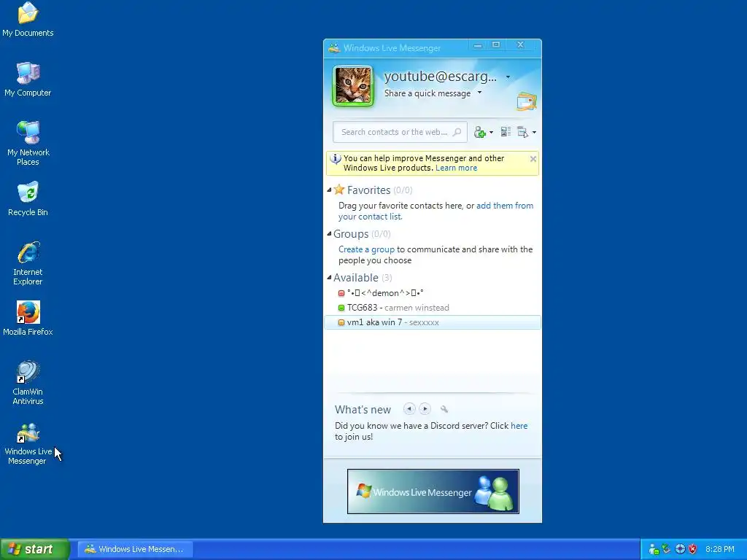Click the network system tray icon
747x560 pixels.
(667, 550)
